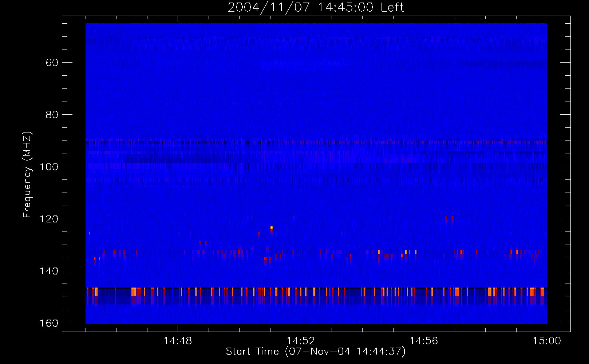Click the 14:56 time tick label
The width and height of the screenshot is (589, 364).
pos(424,341)
